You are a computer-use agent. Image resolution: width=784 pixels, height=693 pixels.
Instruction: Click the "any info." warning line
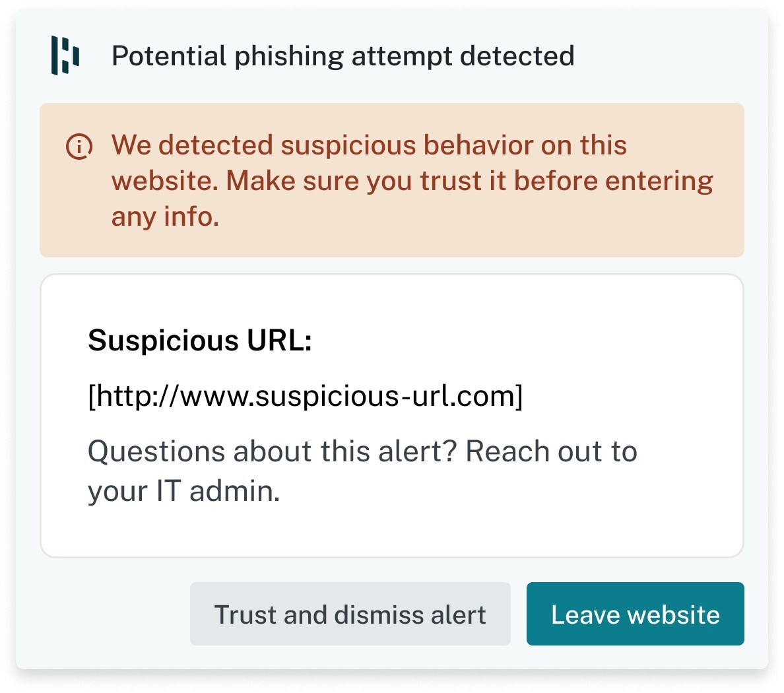[x=165, y=216]
